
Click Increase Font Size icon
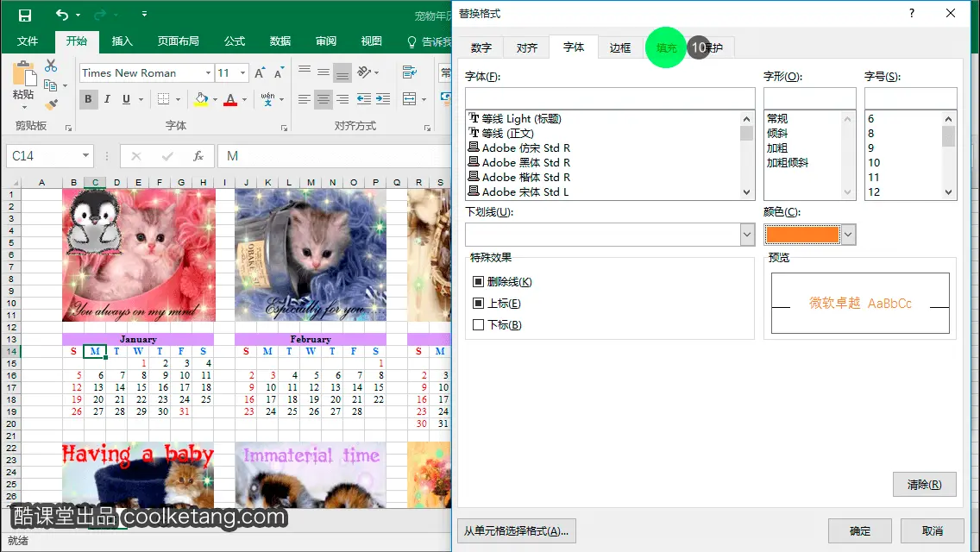coord(260,73)
